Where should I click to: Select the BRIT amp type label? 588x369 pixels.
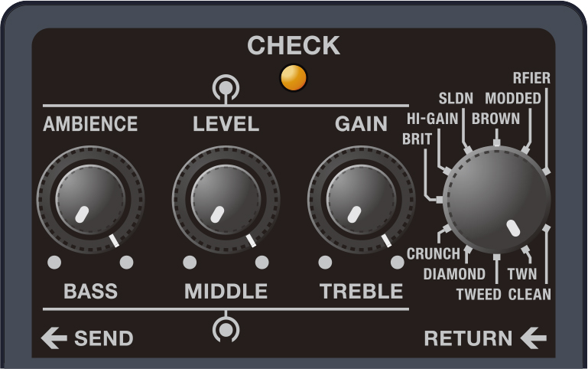pyautogui.click(x=417, y=139)
